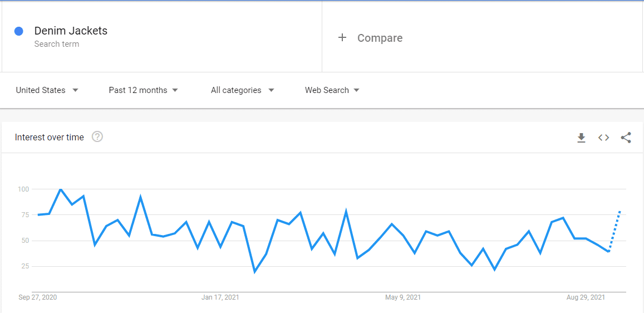
Task: Change the Web Search type dropdown
Action: coord(332,90)
